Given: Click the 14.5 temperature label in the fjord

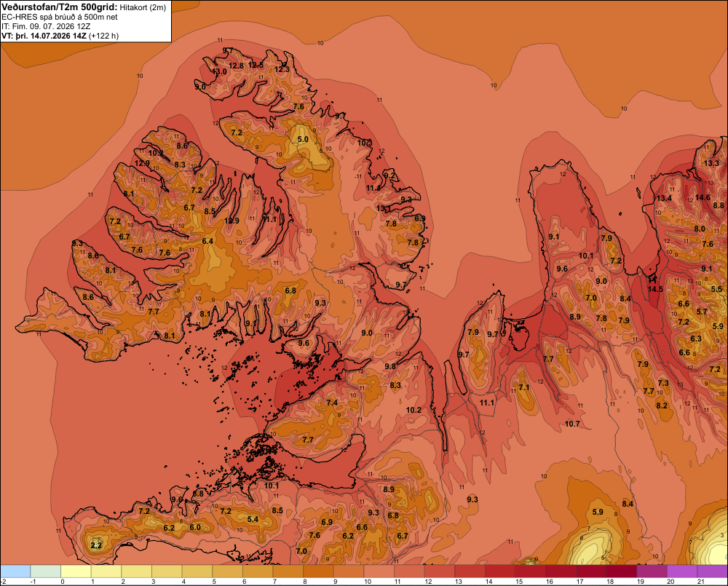Looking at the screenshot, I should 655,289.
